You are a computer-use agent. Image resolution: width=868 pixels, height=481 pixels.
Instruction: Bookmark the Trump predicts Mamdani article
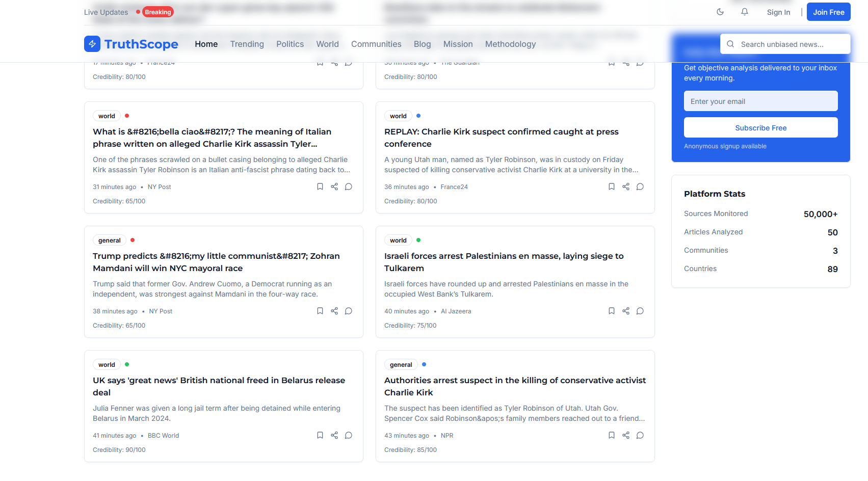point(320,311)
